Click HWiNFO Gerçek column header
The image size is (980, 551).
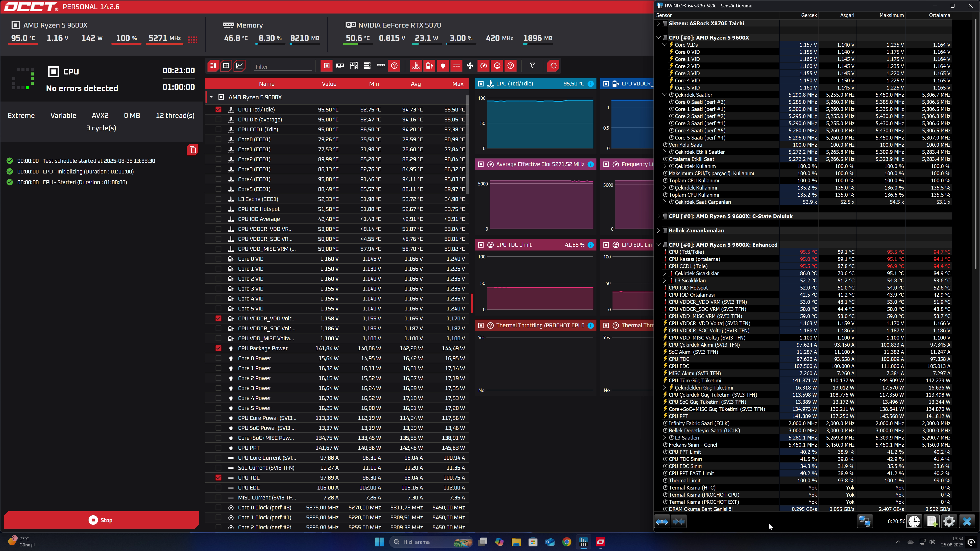pos(809,15)
